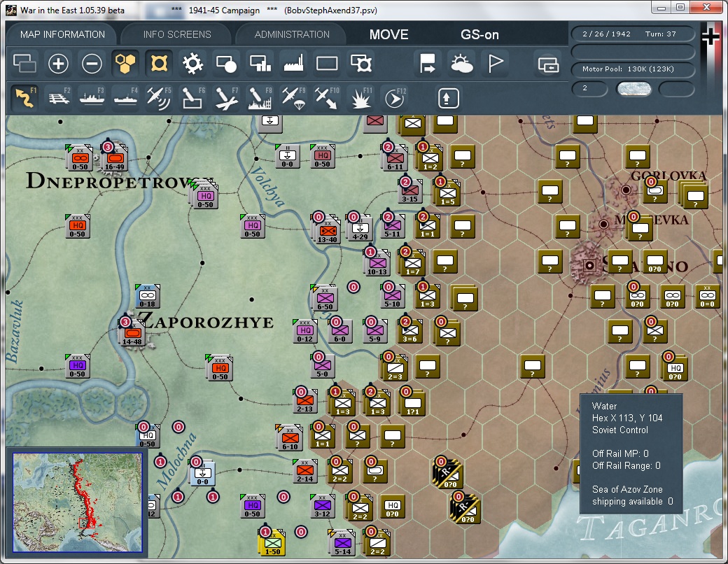Select the Soviet 1?1 unit counter
The image size is (728, 564).
click(x=412, y=402)
